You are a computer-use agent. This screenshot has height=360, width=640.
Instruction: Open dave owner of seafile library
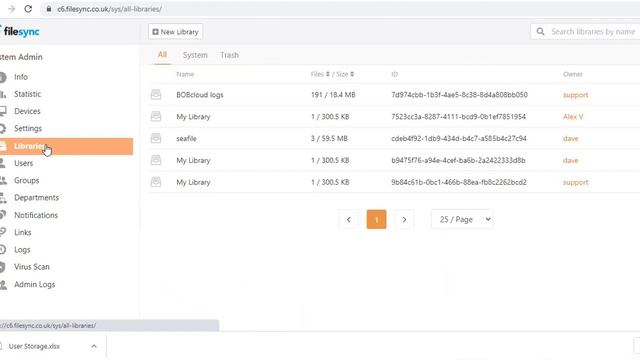point(571,138)
